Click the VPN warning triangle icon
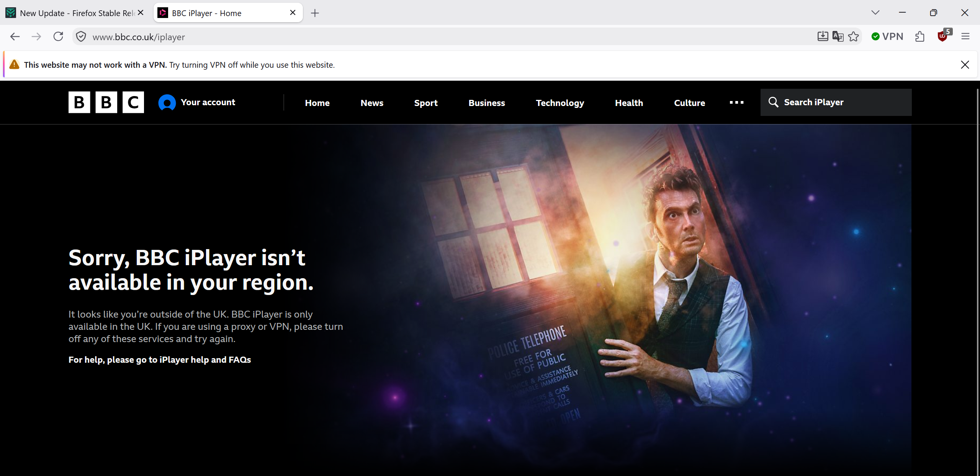Screen dimensions: 980x476 tap(14, 64)
